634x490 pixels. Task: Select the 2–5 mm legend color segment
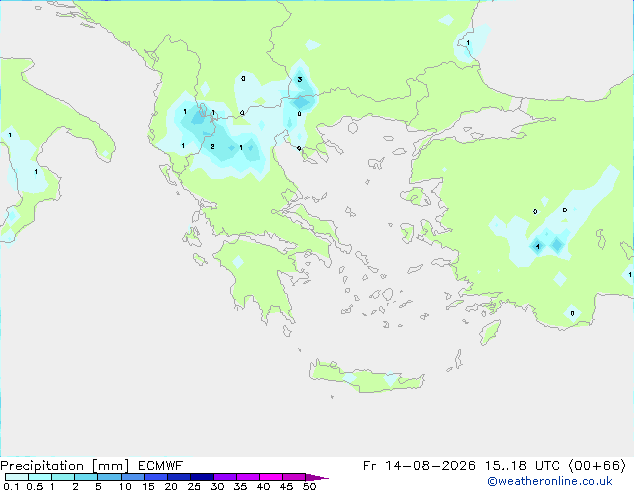86,477
